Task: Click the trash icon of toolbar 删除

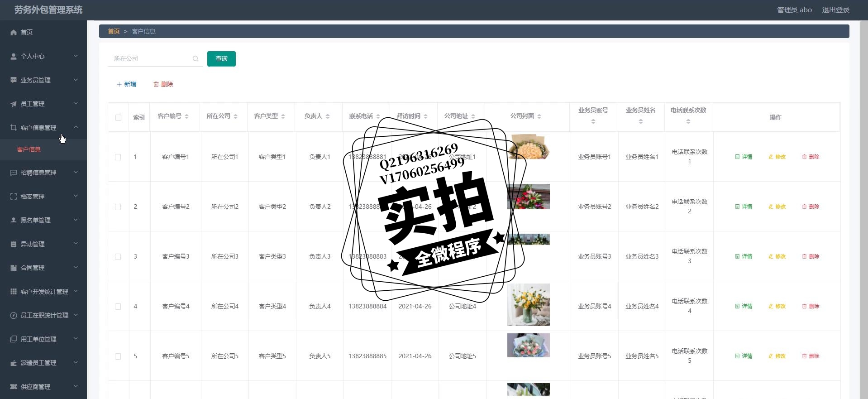Action: 156,84
